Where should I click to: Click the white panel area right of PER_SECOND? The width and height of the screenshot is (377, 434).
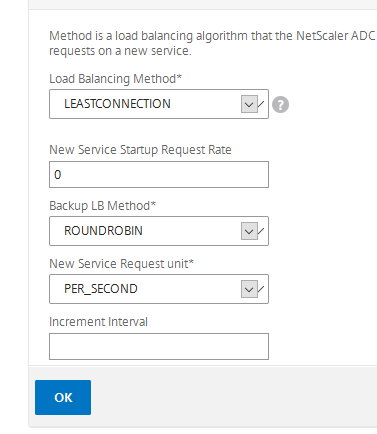pos(322,289)
